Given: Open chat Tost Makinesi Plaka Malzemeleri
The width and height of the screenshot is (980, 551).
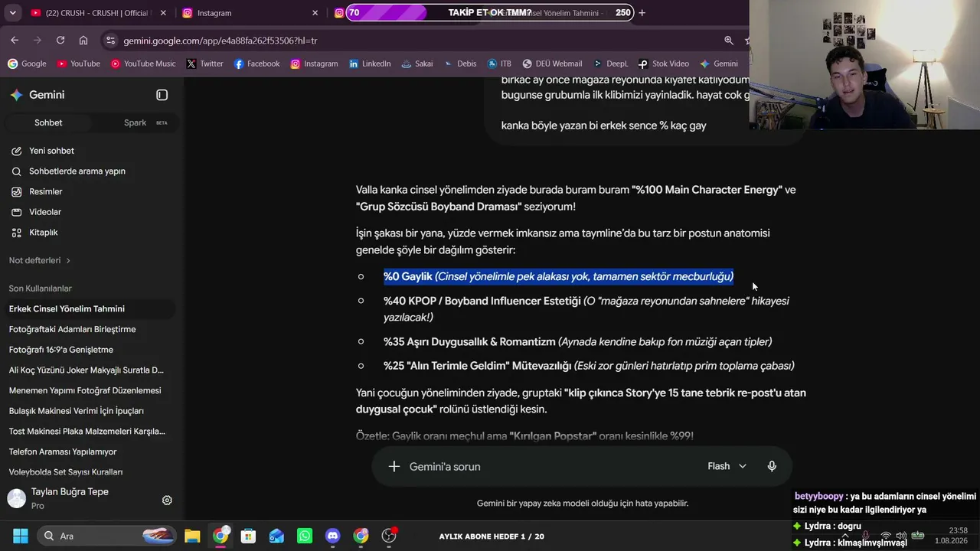Looking at the screenshot, I should 92,431.
